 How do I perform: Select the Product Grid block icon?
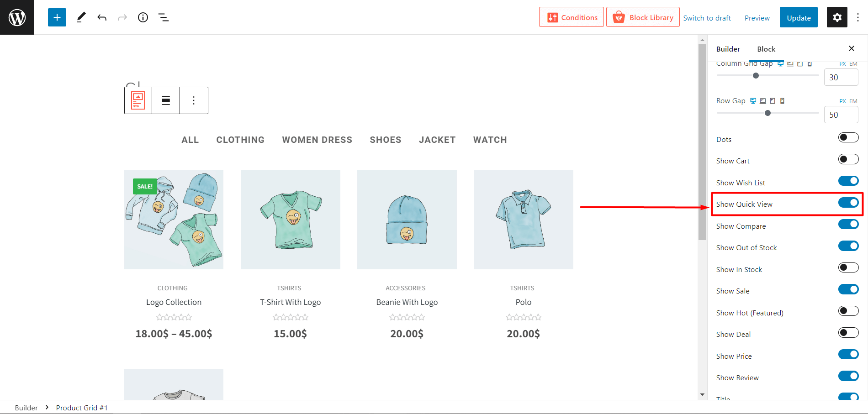(138, 100)
